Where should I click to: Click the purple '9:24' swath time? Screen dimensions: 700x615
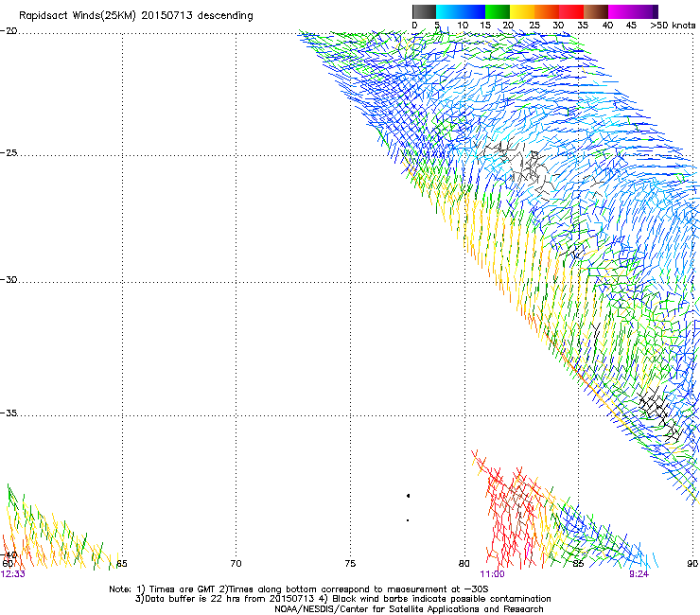click(x=639, y=574)
